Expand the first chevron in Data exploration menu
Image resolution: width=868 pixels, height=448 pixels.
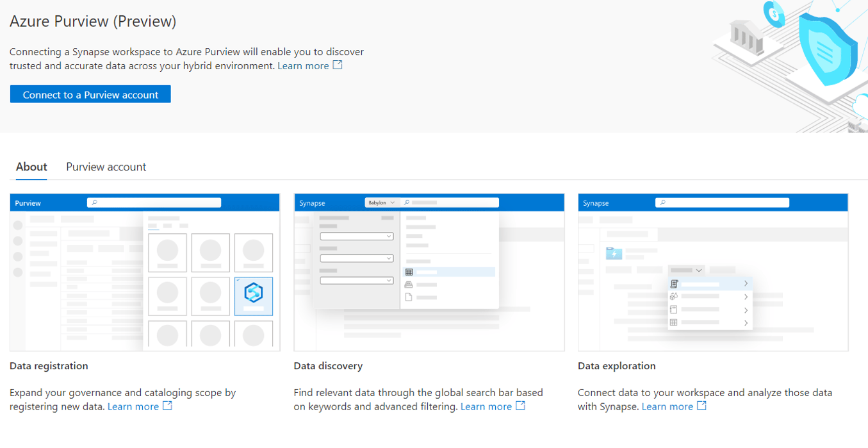pyautogui.click(x=746, y=283)
